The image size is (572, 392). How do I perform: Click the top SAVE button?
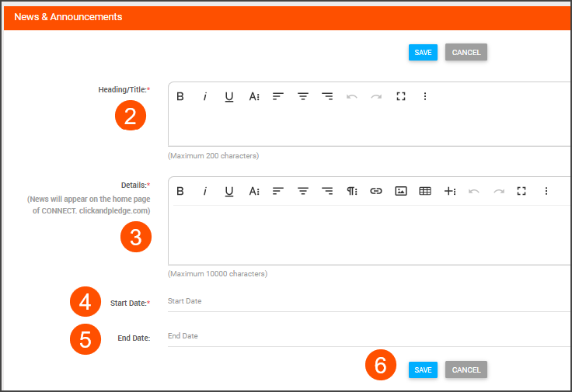(423, 53)
